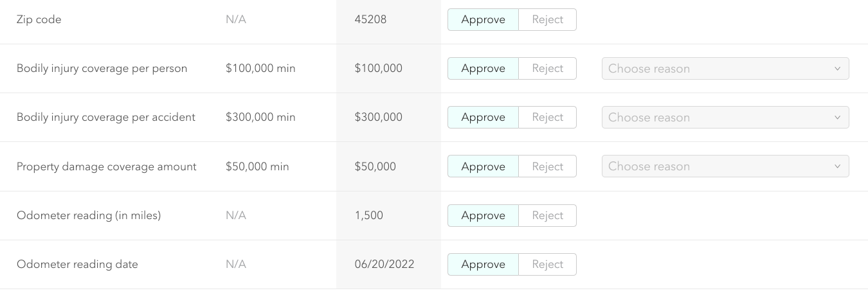Open Choose reason dropdown for per accident coverage
Image resolution: width=868 pixels, height=302 pixels.
coord(725,117)
